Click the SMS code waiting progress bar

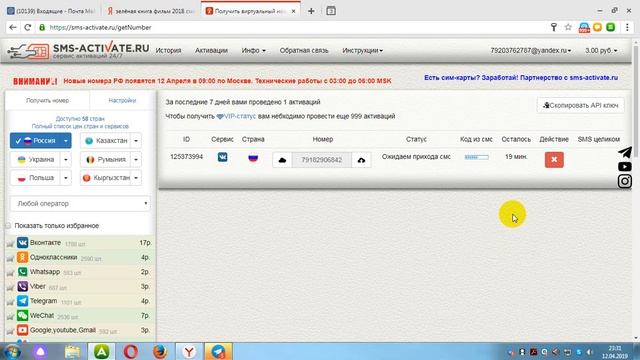(476, 157)
